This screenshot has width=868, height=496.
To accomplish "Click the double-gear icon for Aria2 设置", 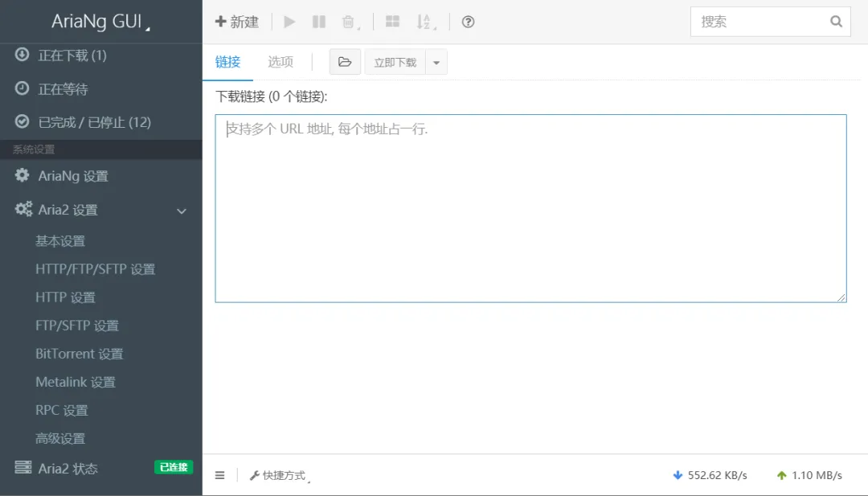I will click(23, 209).
